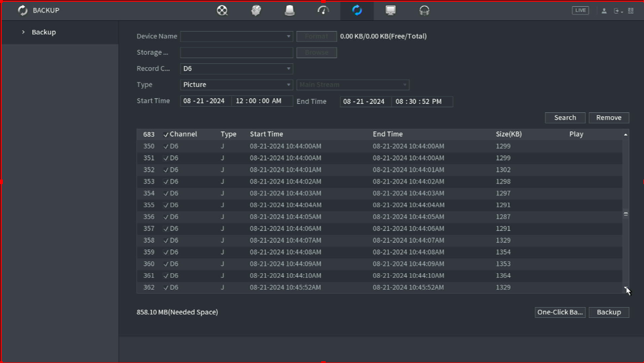
Task: Uncheck row 362 D6 checkbox
Action: point(166,287)
